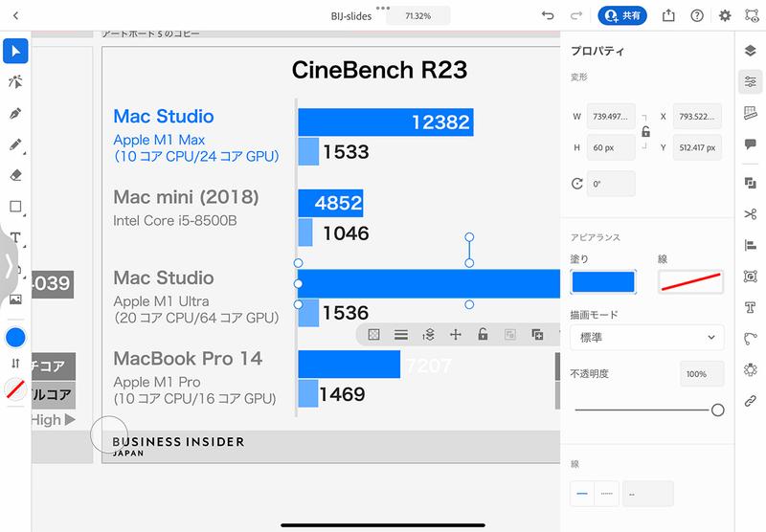This screenshot has width=766, height=532.
Task: Tap the BIJ-slides document title
Action: [x=351, y=16]
